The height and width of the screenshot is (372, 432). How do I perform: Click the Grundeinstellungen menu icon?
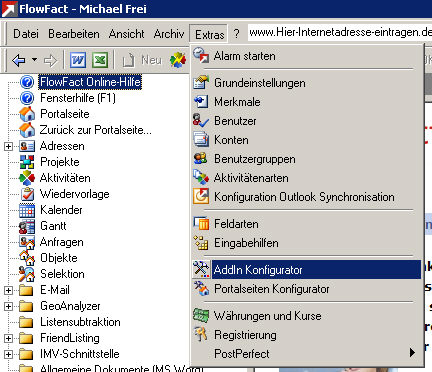point(201,82)
